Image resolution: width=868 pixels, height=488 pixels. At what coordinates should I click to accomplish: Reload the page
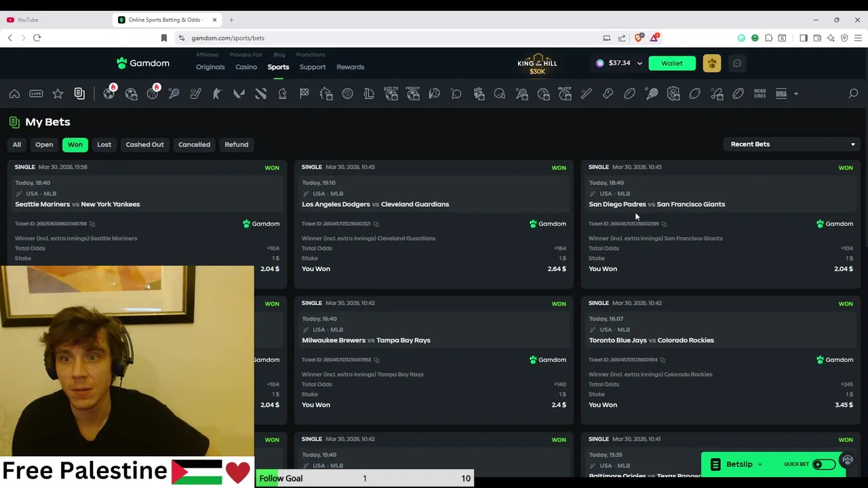37,38
